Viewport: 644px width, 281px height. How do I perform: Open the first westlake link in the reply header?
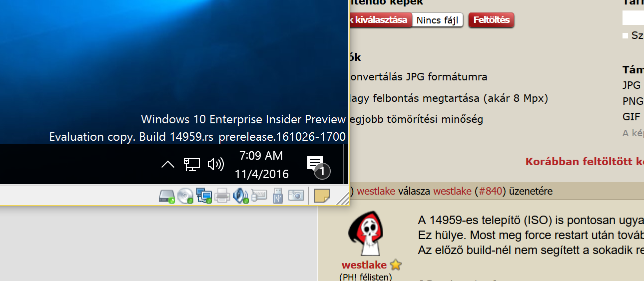tap(375, 191)
